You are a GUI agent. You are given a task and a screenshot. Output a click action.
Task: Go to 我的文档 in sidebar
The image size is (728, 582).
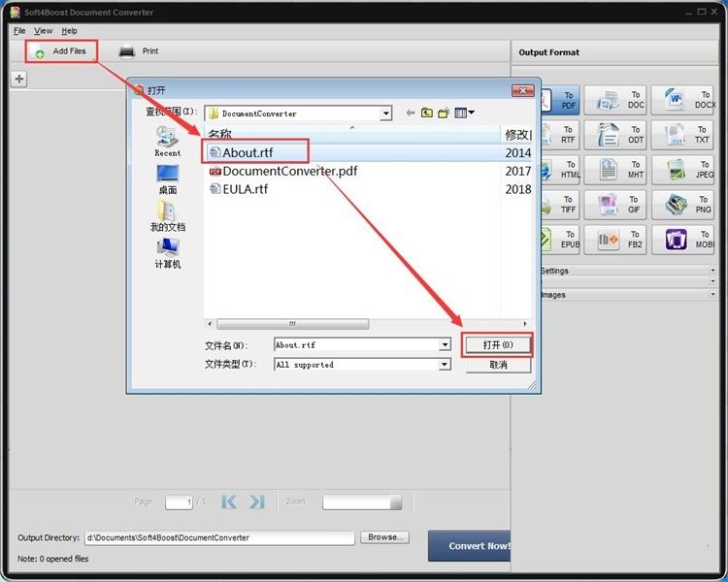(168, 216)
